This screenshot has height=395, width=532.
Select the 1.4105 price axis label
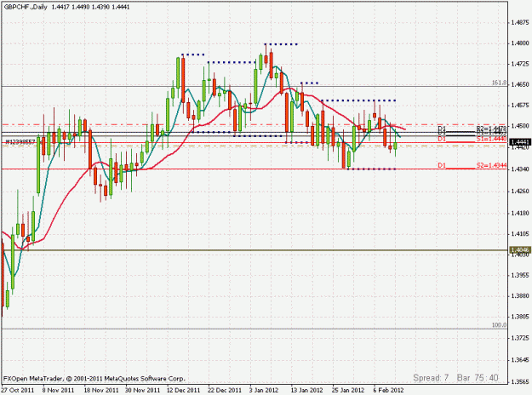(520, 234)
